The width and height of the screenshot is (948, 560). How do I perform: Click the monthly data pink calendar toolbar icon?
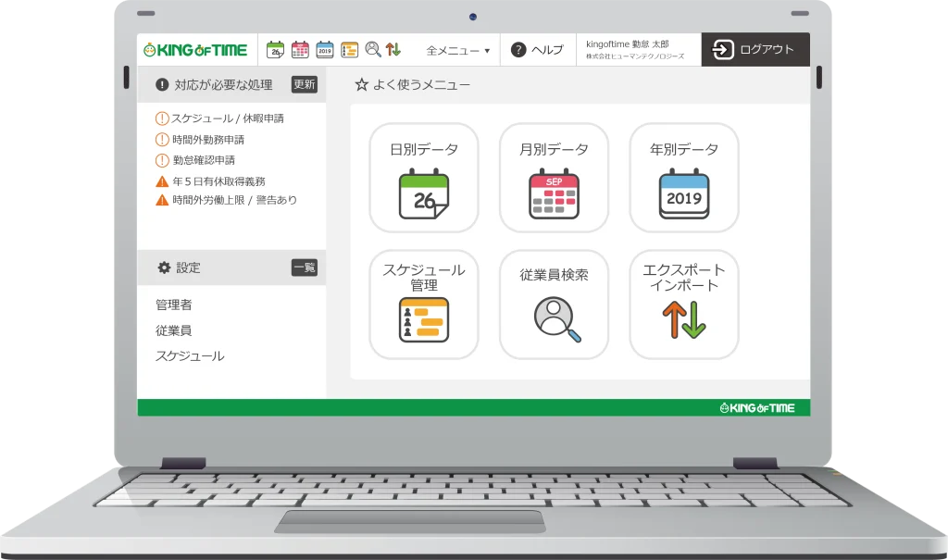300,50
